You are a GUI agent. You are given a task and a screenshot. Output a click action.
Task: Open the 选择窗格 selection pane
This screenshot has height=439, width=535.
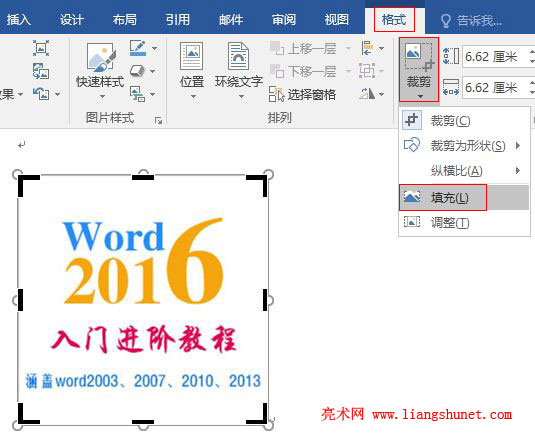(302, 94)
